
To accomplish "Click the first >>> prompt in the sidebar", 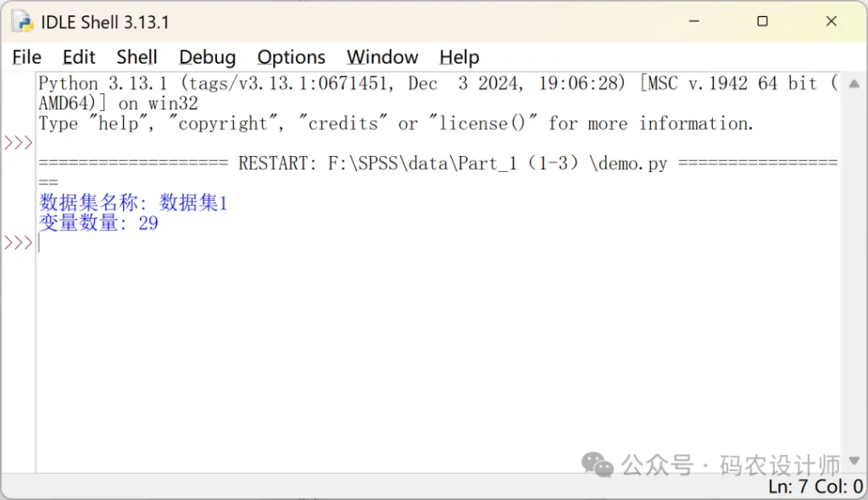I will coord(18,142).
